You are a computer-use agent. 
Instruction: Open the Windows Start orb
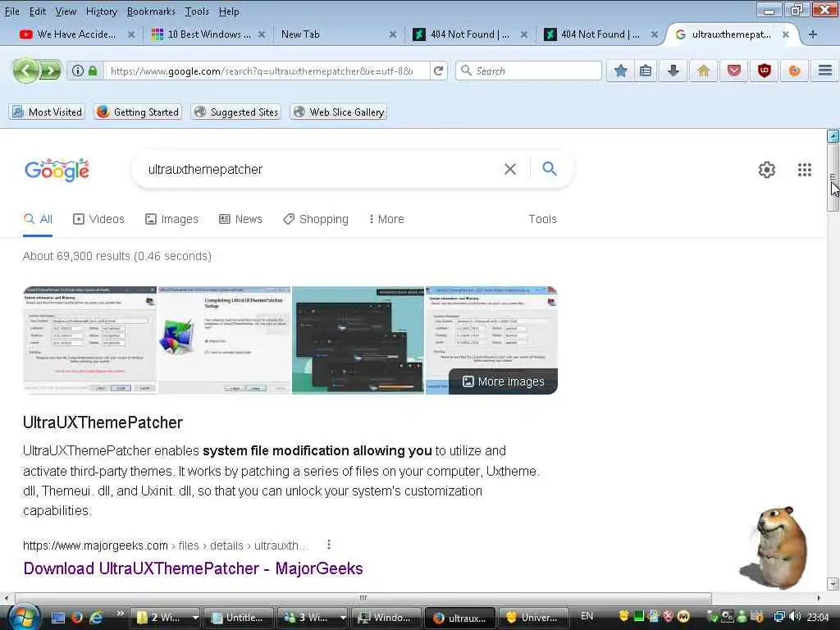coord(22,617)
